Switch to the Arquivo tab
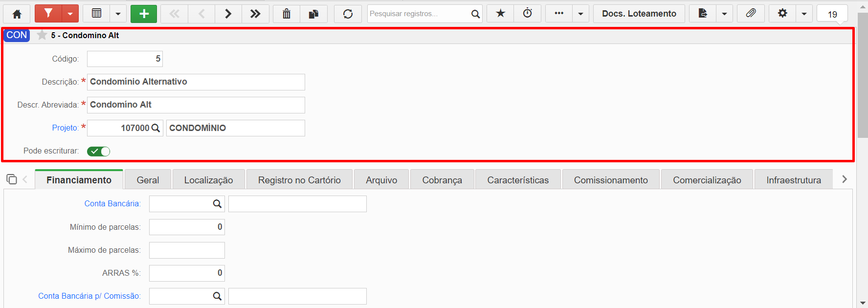The width and height of the screenshot is (868, 308). 381,180
